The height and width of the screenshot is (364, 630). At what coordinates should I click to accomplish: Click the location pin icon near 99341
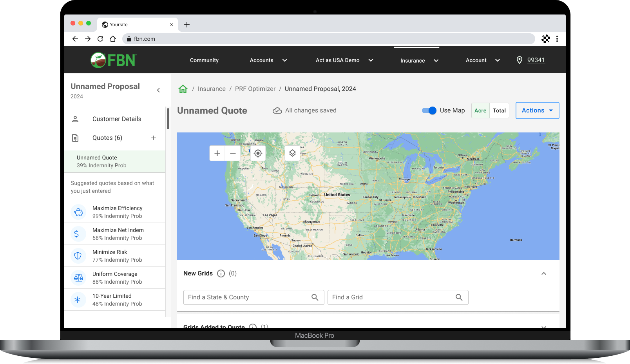pyautogui.click(x=520, y=60)
